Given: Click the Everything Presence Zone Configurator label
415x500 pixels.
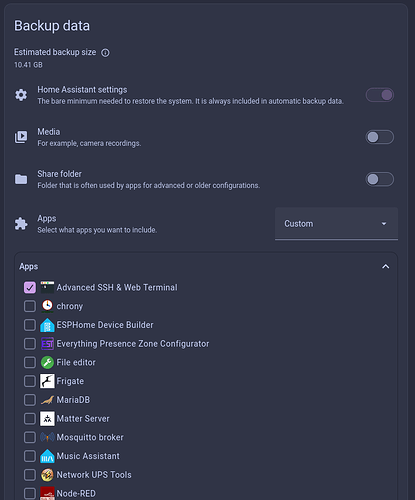Looking at the screenshot, I should (133, 344).
